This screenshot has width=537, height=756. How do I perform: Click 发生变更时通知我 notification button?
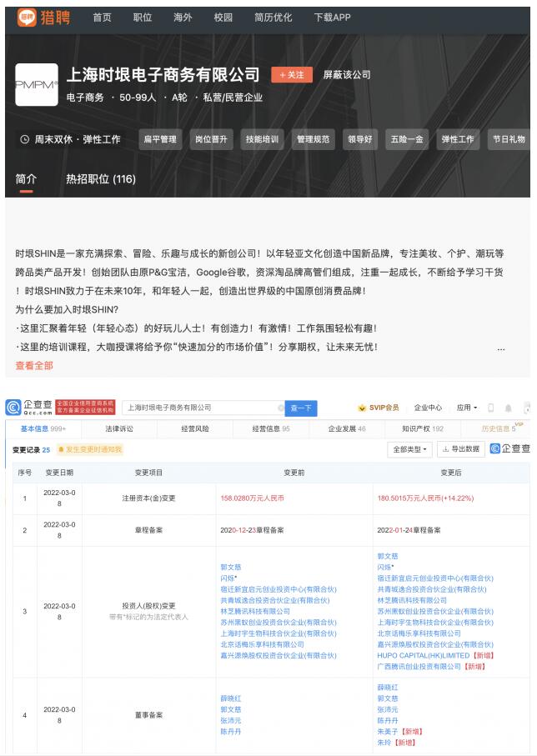tap(90, 450)
